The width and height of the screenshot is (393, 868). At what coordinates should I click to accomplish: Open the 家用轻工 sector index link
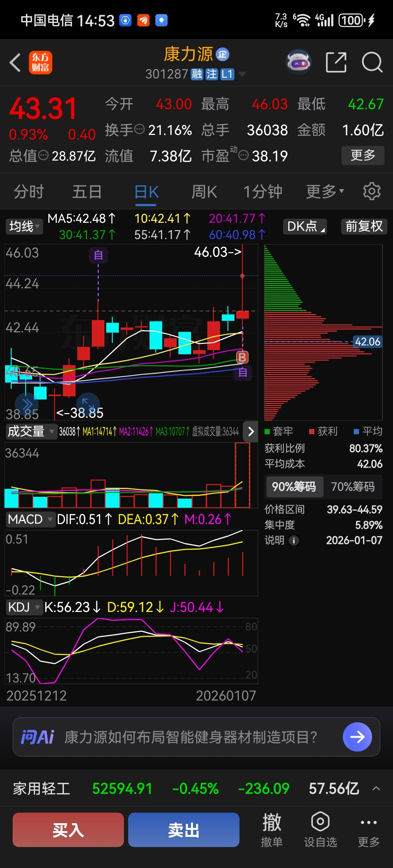click(x=42, y=789)
